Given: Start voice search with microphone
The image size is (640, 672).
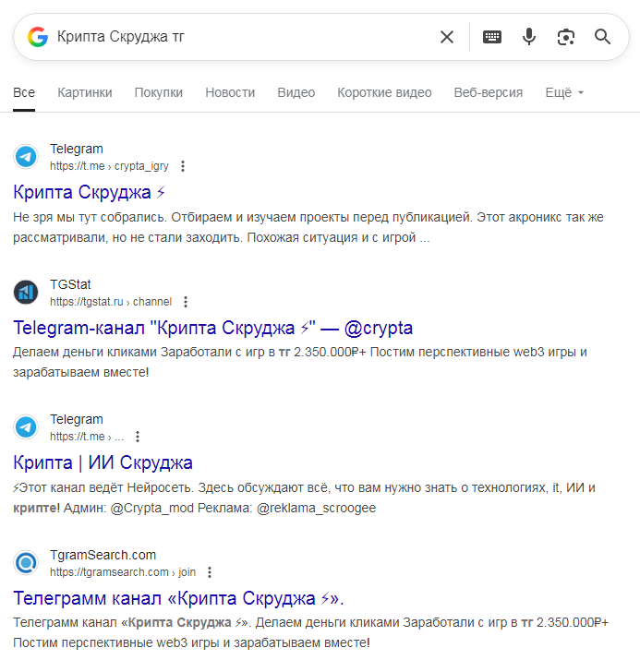Looking at the screenshot, I should tap(529, 37).
